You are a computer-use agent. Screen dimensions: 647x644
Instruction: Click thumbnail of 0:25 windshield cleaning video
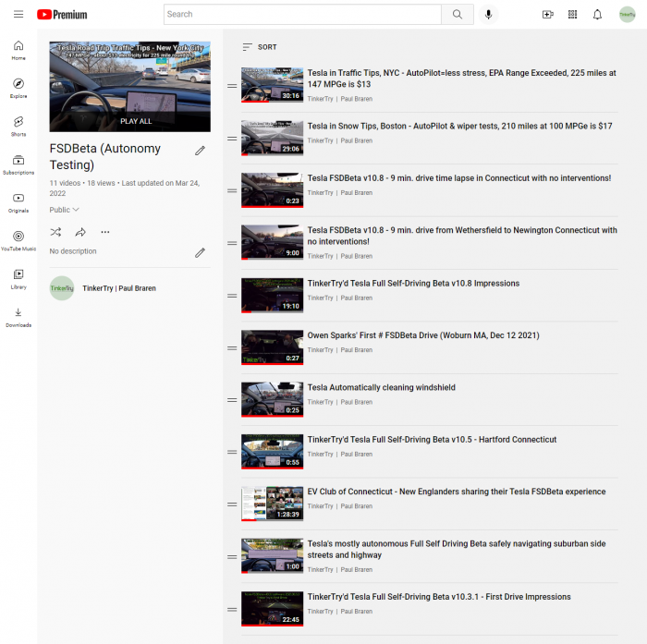tap(273, 399)
